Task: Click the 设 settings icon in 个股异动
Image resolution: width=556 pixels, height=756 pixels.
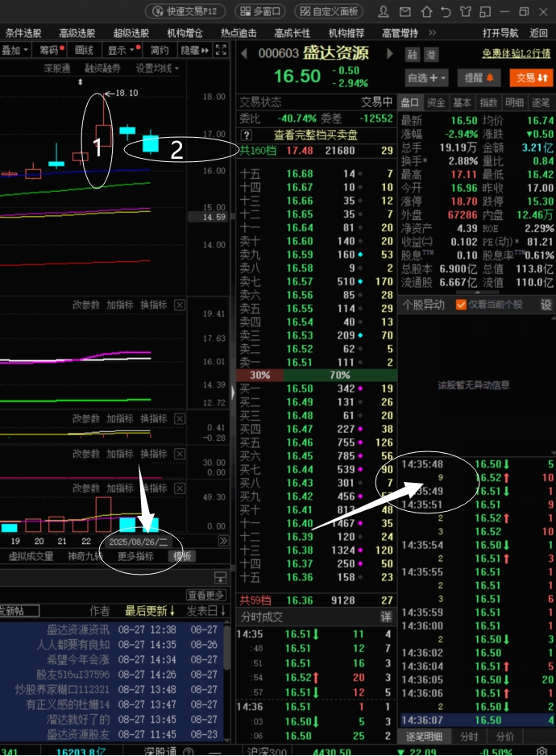Action: pos(546,305)
